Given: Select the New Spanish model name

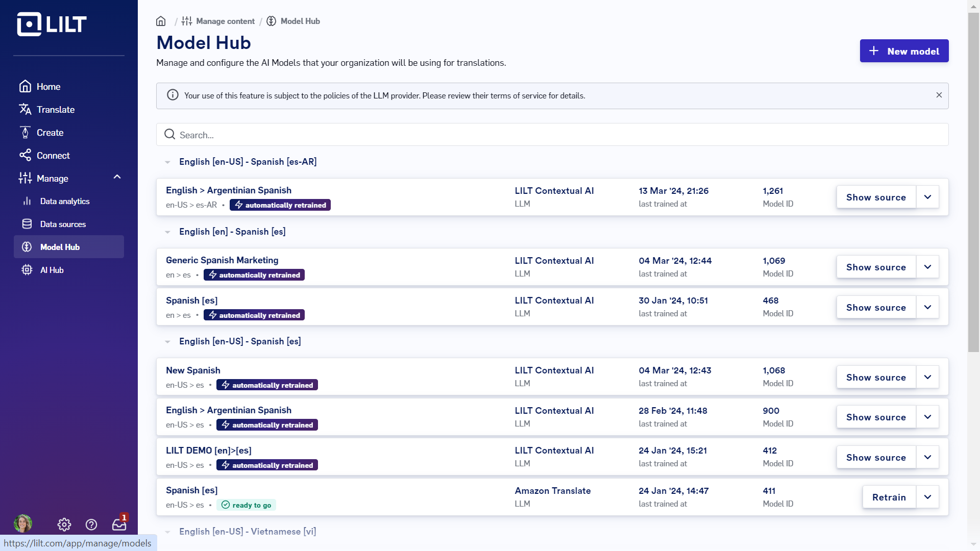Looking at the screenshot, I should [x=193, y=370].
